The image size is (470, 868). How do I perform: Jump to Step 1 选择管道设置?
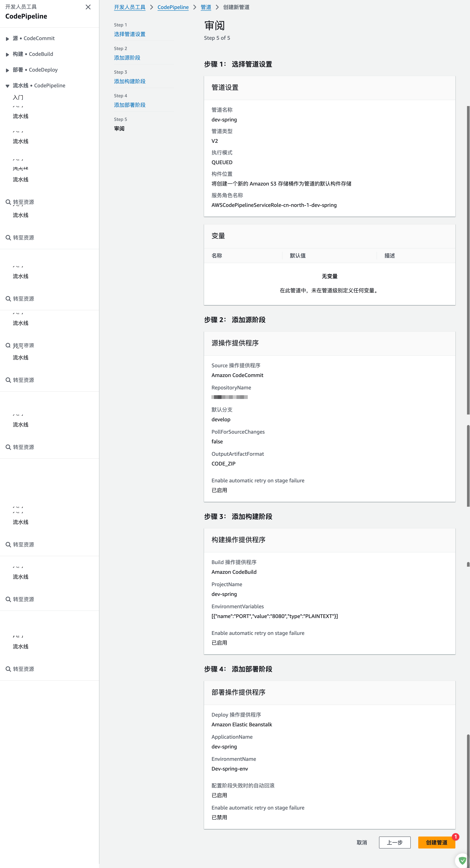click(129, 34)
